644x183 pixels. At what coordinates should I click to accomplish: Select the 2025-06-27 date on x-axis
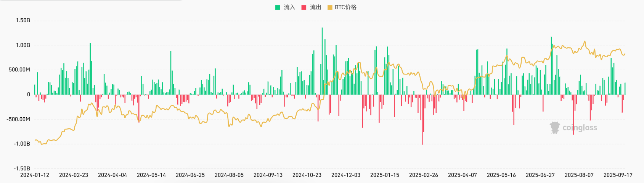pos(540,175)
